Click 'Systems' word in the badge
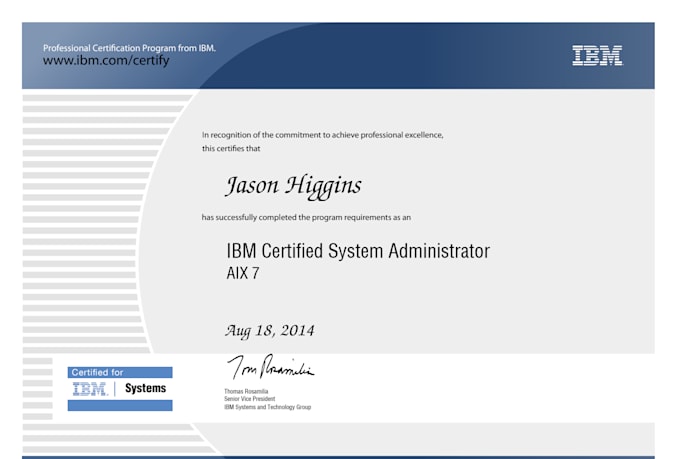Viewport: 680px width, 459px height. [x=145, y=388]
